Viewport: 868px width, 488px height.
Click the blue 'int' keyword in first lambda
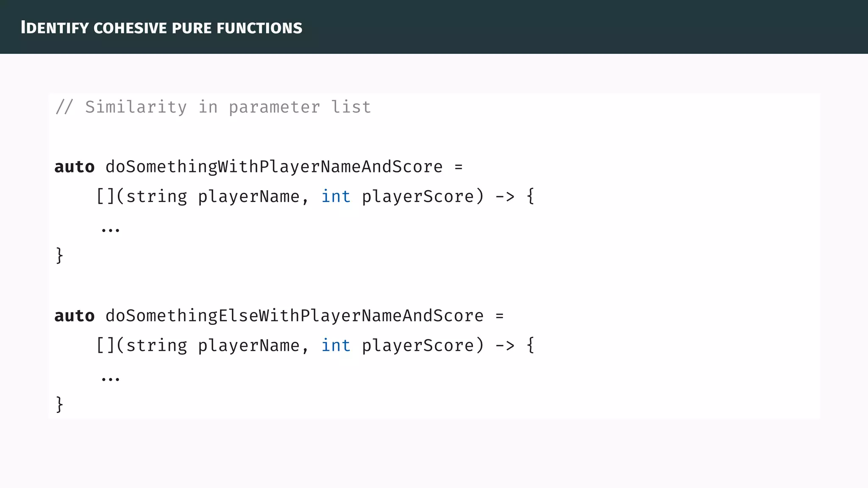click(336, 197)
